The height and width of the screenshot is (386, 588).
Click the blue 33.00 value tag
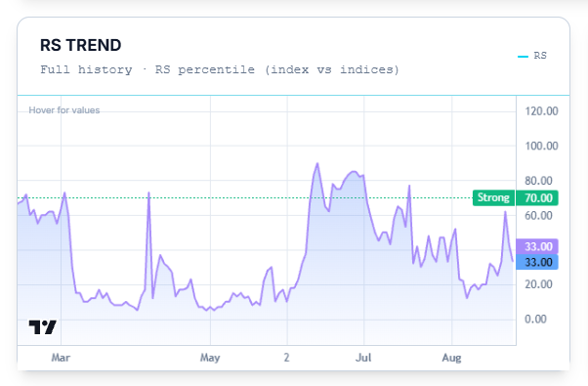pyautogui.click(x=537, y=262)
